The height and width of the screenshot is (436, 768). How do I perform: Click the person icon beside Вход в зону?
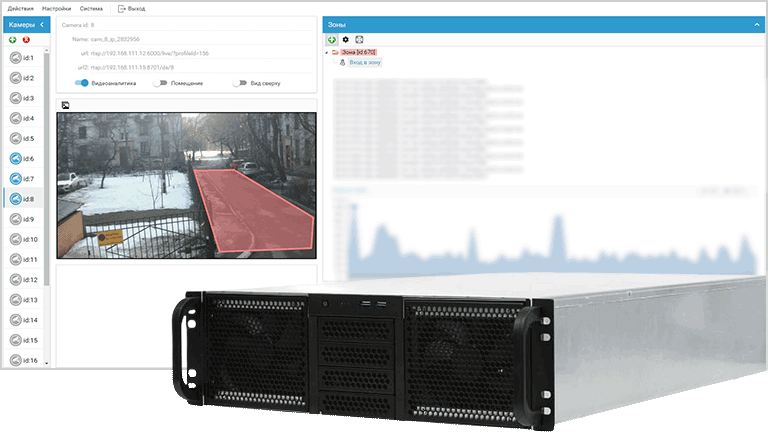343,62
